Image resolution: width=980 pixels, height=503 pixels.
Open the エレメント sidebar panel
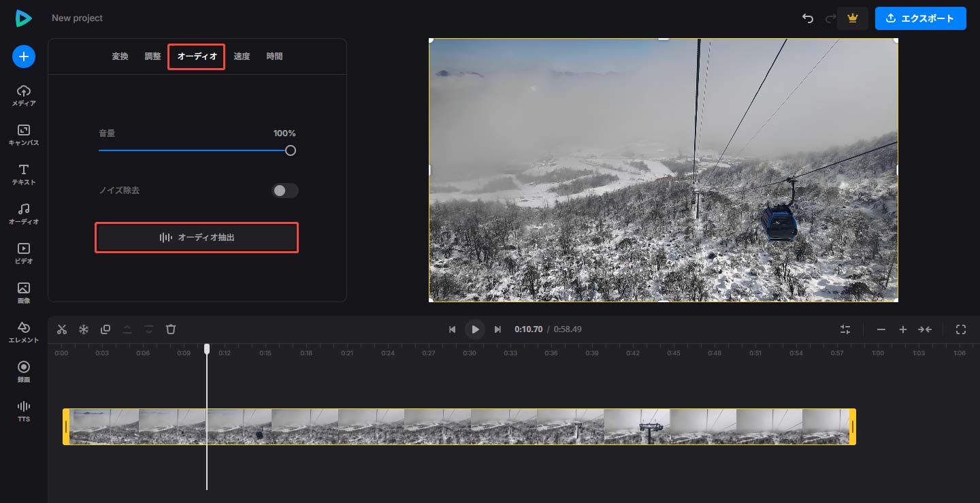pyautogui.click(x=23, y=333)
